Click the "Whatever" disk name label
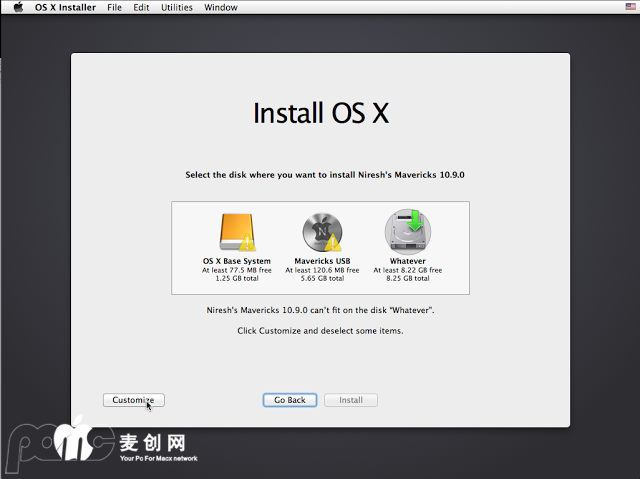Image resolution: width=640 pixels, height=479 pixels. tap(407, 261)
